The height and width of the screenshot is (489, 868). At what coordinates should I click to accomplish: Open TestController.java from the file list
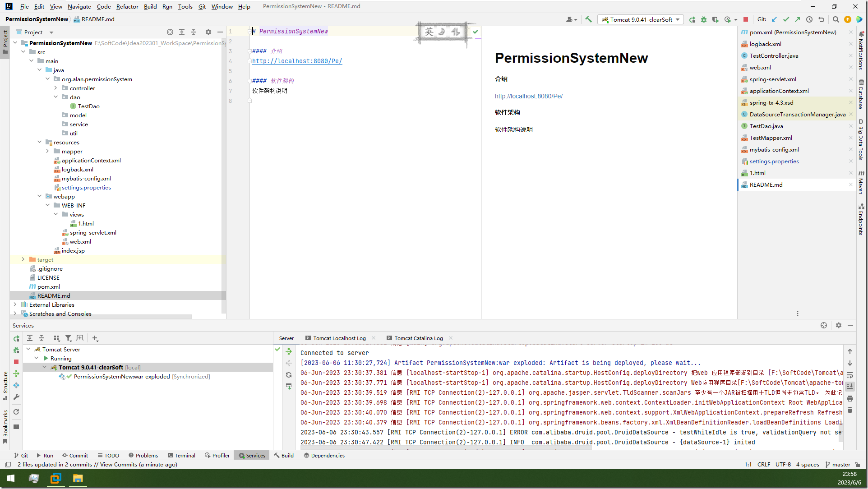[774, 55]
